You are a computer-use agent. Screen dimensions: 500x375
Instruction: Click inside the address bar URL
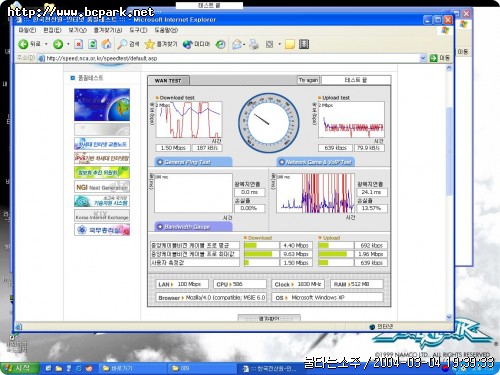coord(230,58)
